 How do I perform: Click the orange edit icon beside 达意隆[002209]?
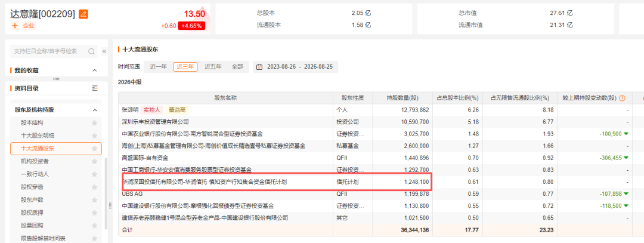click(83, 14)
